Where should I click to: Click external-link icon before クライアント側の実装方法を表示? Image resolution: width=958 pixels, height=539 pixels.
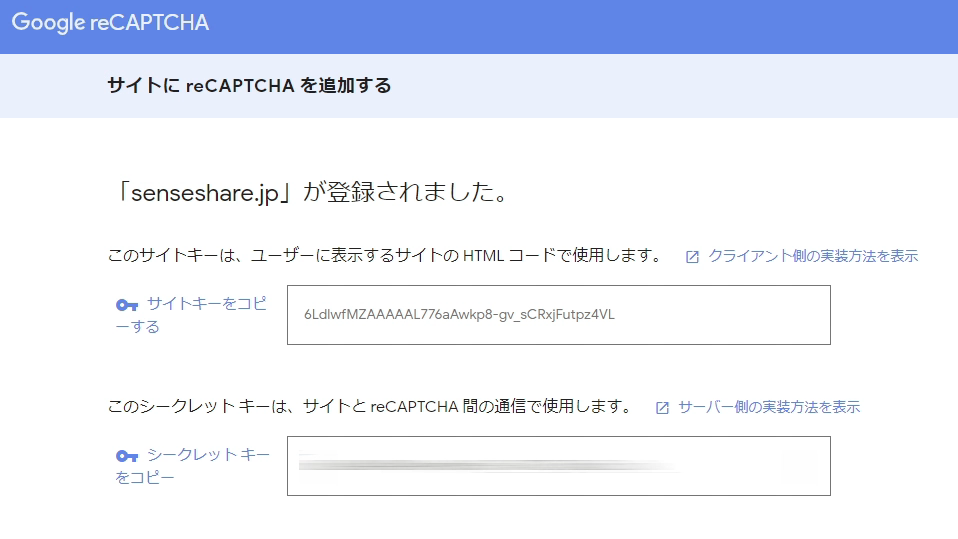click(x=692, y=257)
